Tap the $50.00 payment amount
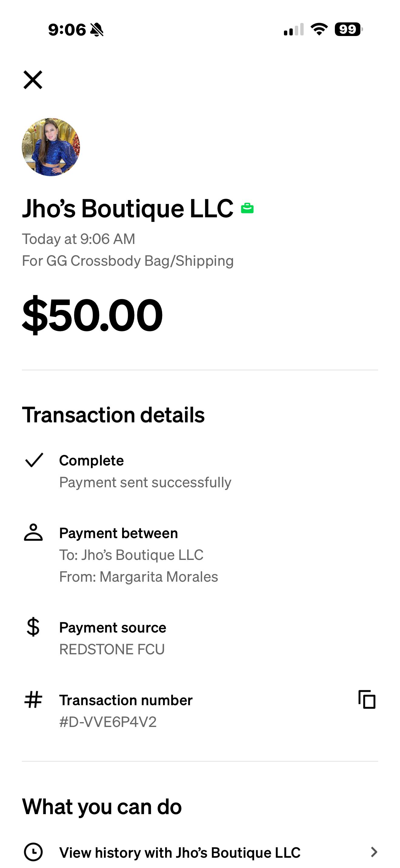The width and height of the screenshot is (400, 868). (92, 315)
